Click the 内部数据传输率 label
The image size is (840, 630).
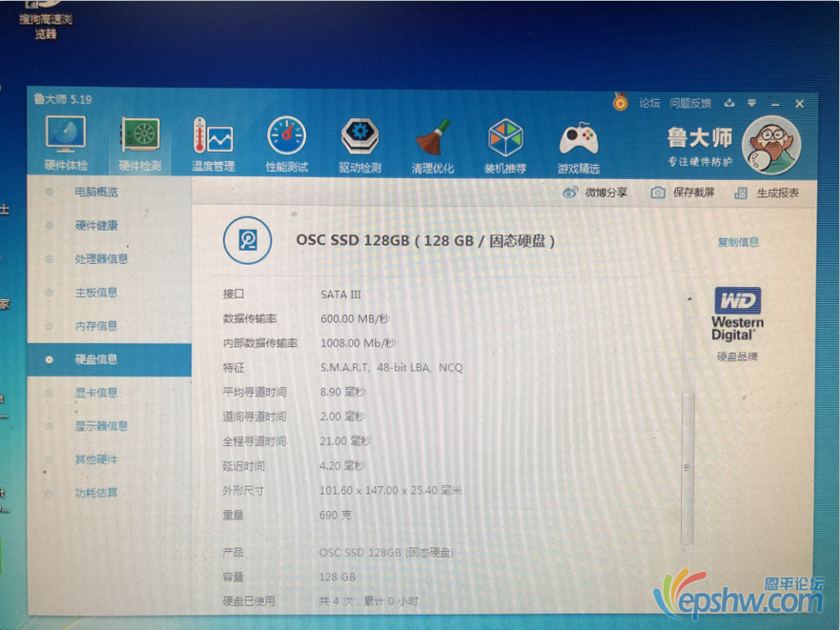point(260,343)
